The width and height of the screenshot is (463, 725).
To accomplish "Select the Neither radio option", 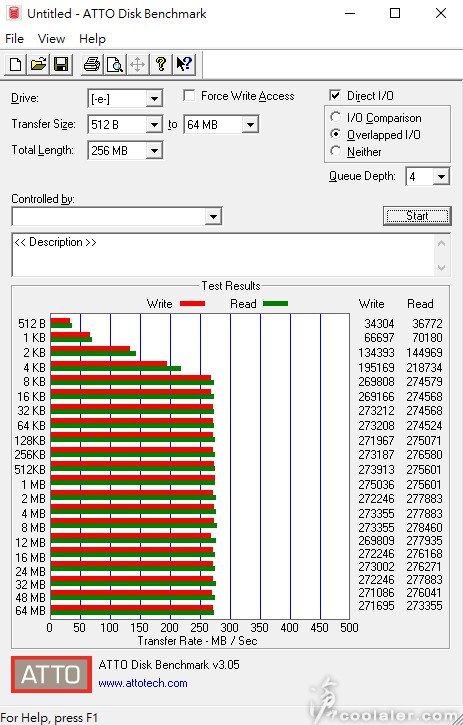I will click(336, 151).
